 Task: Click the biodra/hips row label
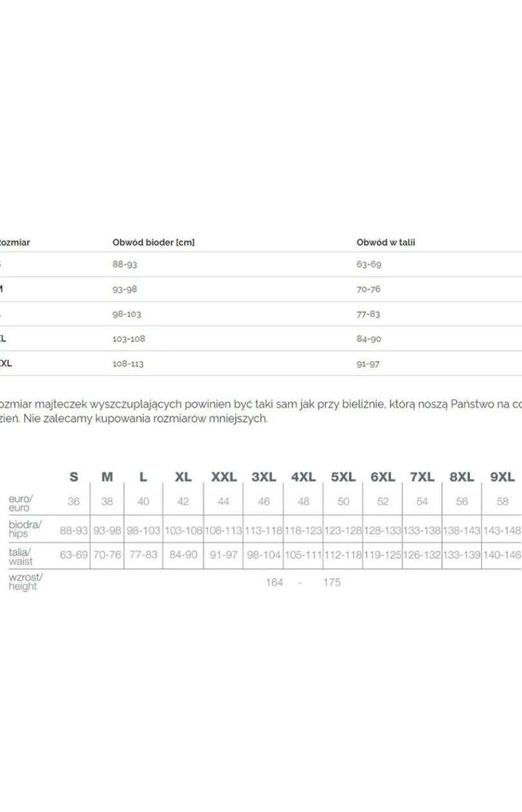(x=24, y=529)
